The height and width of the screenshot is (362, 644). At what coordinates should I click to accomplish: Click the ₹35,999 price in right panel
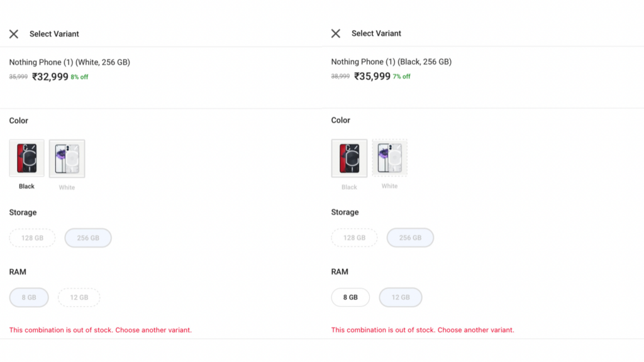point(372,76)
